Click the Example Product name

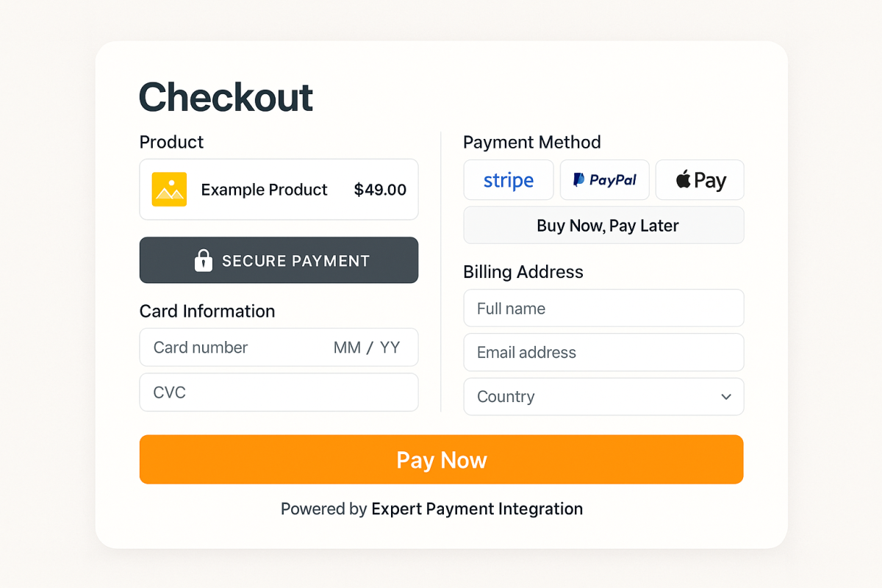click(x=264, y=190)
